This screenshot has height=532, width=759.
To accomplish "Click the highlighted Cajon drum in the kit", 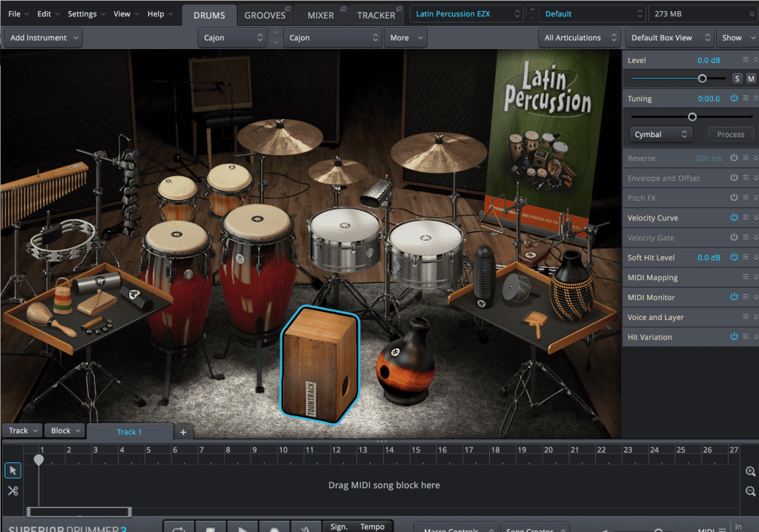I will point(320,363).
